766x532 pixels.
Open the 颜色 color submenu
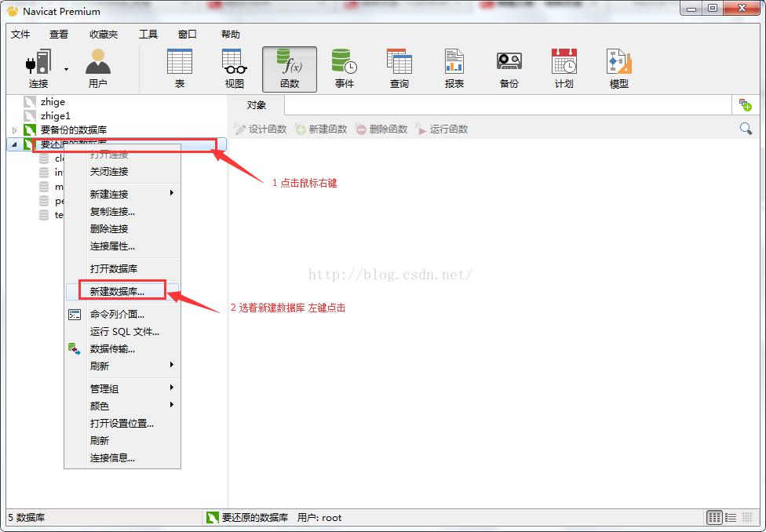click(x=122, y=406)
